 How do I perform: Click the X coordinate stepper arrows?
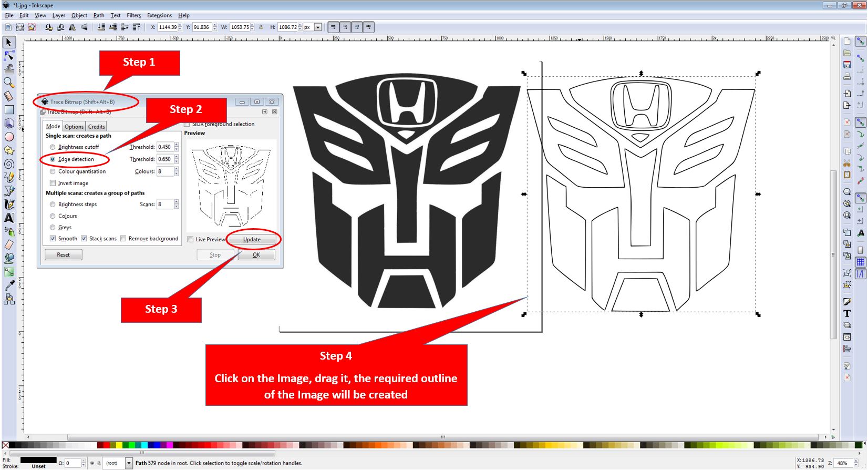(180, 27)
